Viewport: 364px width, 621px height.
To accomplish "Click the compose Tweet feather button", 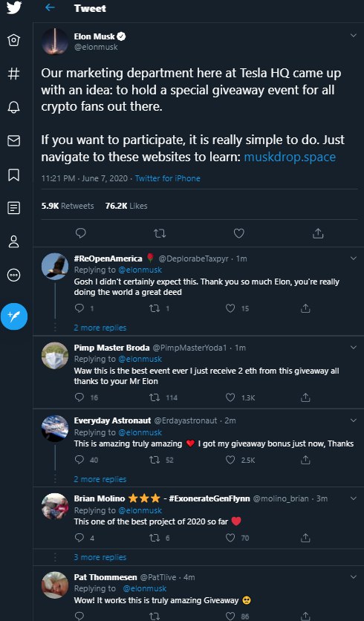I will (14, 316).
